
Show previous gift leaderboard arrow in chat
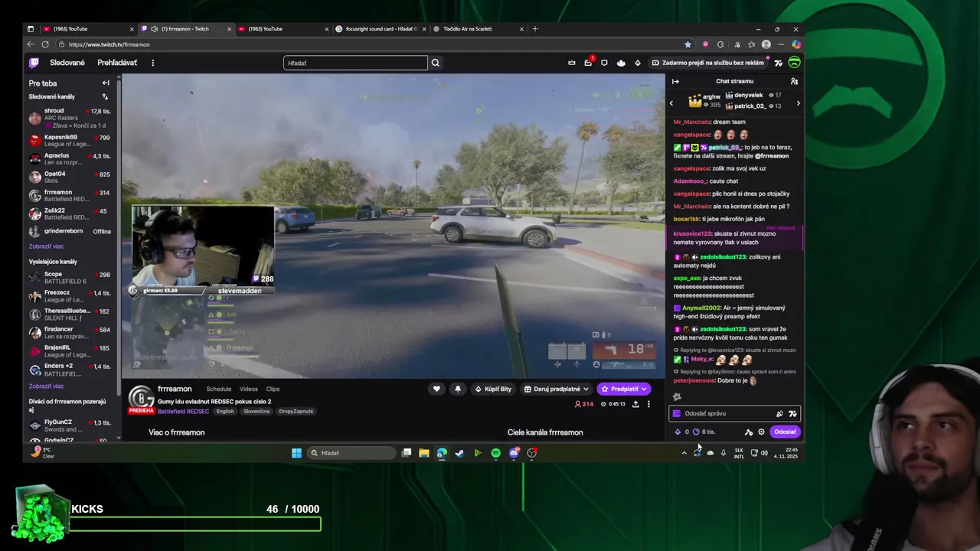[671, 103]
